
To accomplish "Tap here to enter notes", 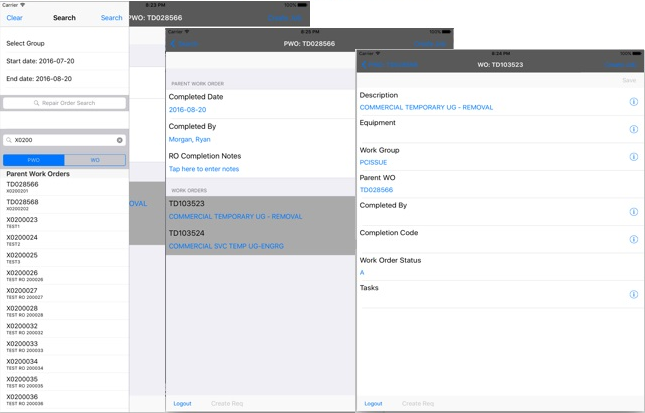I will (204, 169).
